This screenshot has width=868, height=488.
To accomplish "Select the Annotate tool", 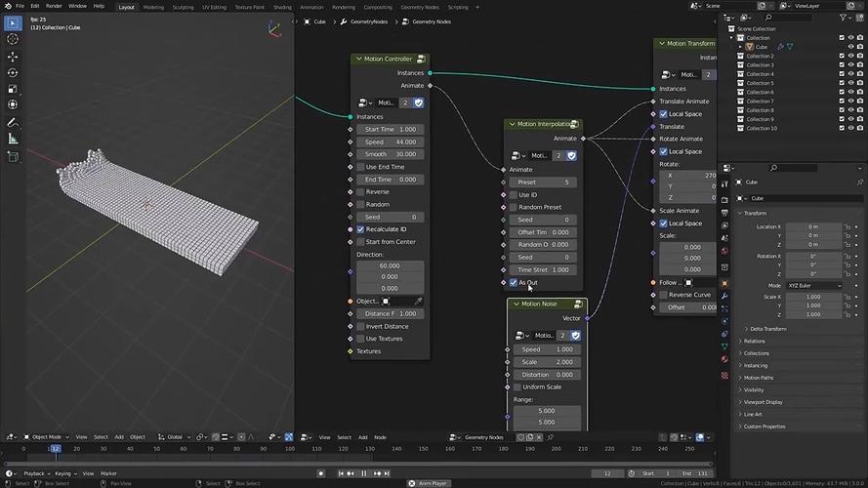I will point(13,122).
